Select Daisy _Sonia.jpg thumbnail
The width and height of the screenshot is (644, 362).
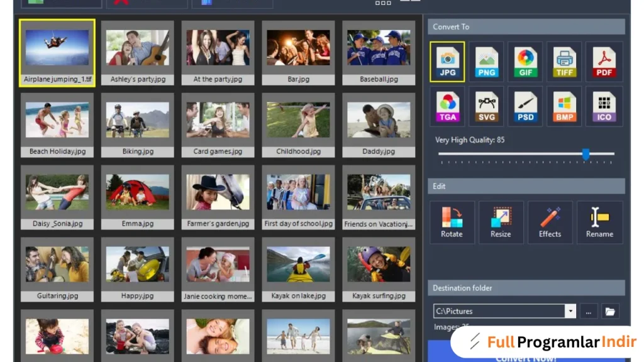57,197
